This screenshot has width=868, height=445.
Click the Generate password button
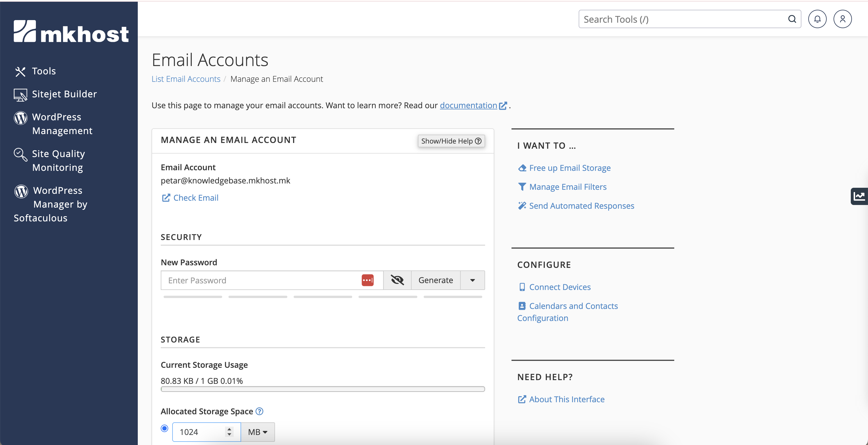point(435,280)
